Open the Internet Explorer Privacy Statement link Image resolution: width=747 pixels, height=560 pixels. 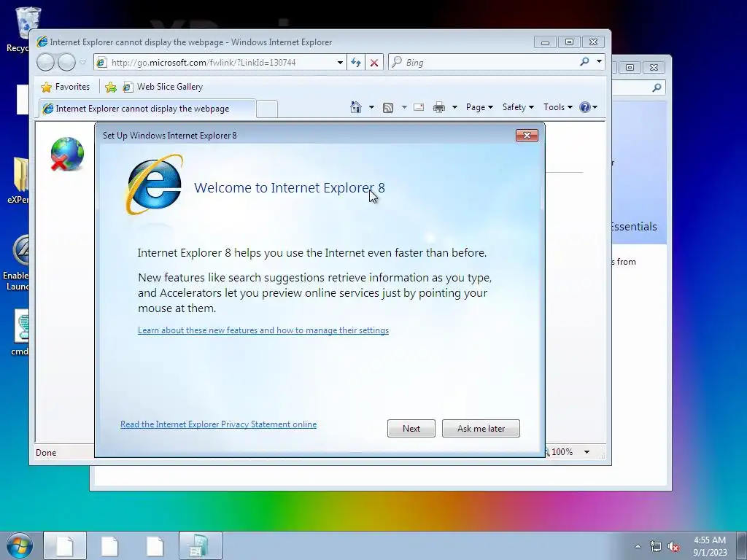click(x=218, y=424)
